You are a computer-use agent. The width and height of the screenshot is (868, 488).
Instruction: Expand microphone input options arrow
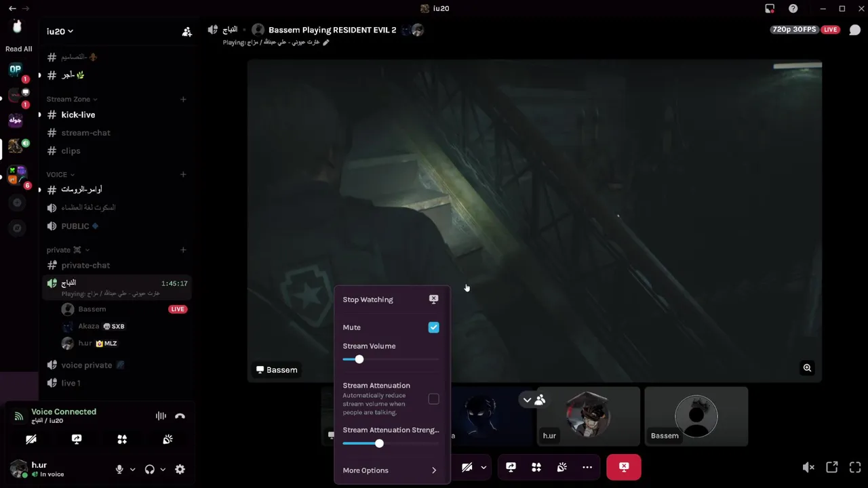pyautogui.click(x=132, y=469)
